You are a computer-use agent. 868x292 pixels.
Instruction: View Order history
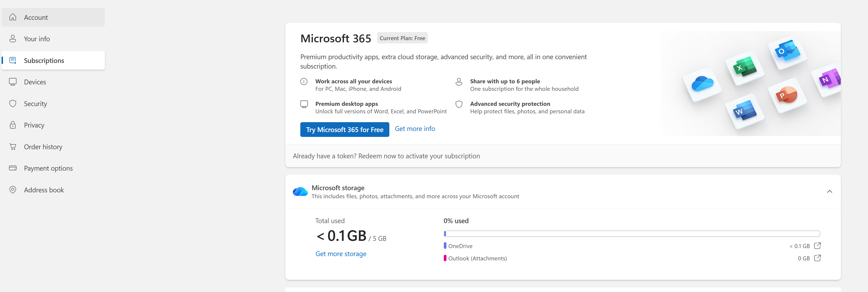53,147
